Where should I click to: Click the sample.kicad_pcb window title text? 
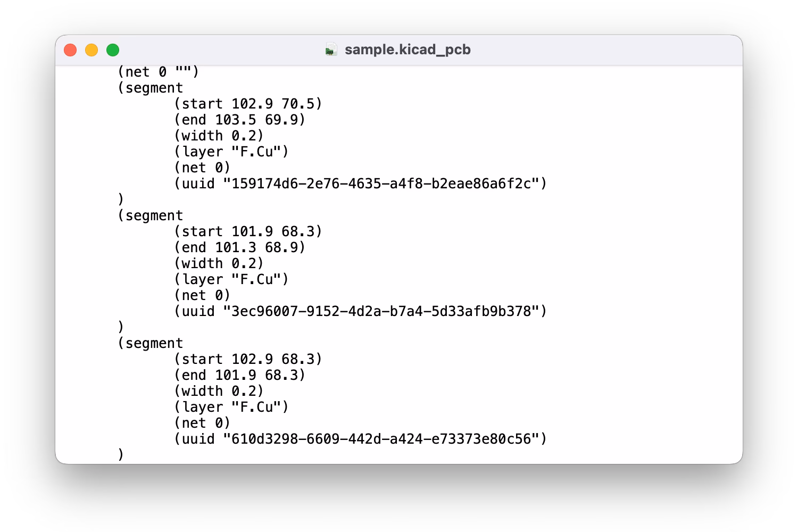(408, 50)
